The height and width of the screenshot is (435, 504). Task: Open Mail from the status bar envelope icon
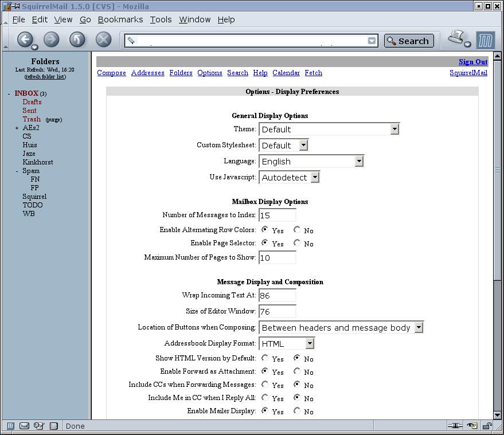[25, 426]
